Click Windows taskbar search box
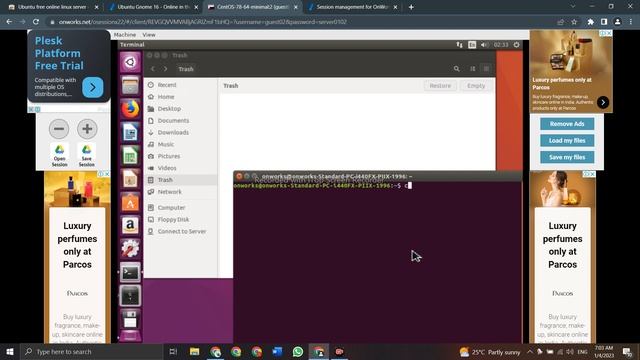Screen dimensions: 640x360 coord(91,351)
